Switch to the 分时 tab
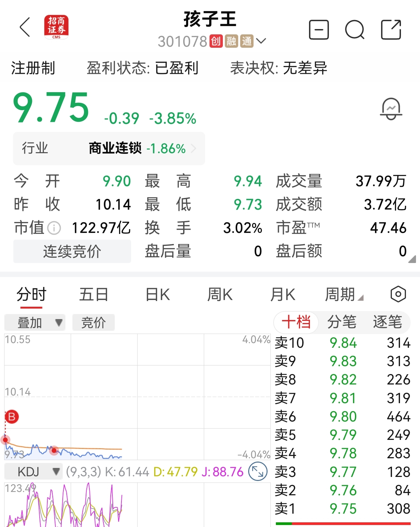Screen dimensions: 420x527 [31, 295]
